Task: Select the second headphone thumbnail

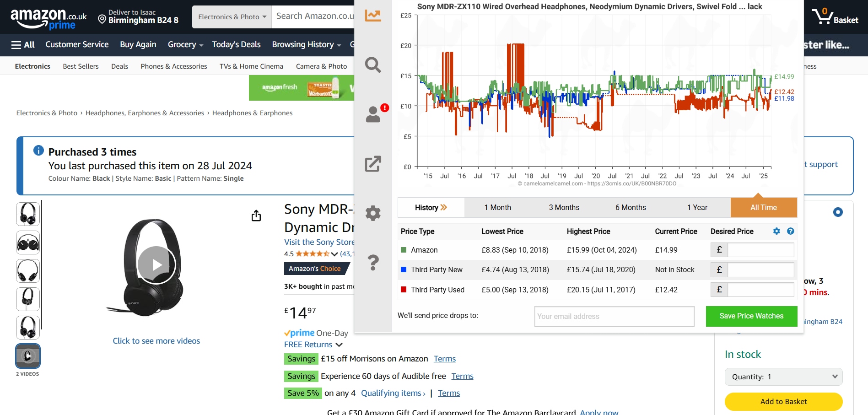Action: 28,242
